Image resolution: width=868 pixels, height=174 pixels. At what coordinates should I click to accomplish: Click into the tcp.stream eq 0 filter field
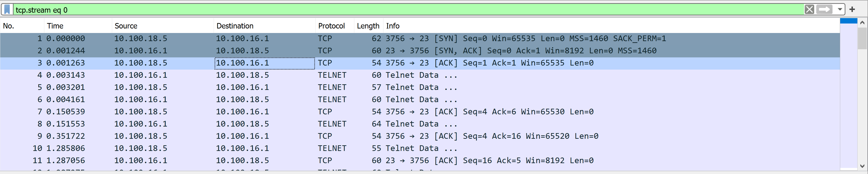coord(404,10)
